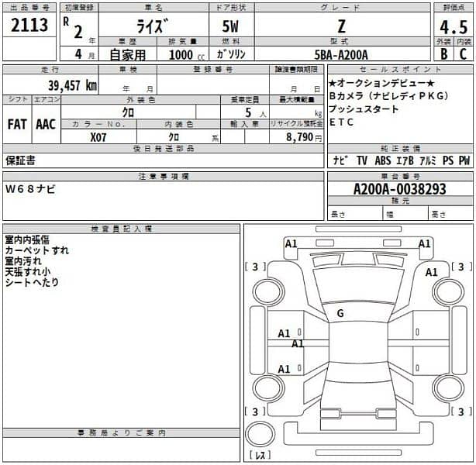476x465 pixels.
Task: Click the lot number 2113
Action: point(29,25)
